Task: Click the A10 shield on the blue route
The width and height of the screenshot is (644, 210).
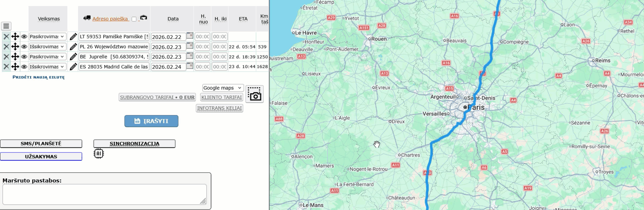Action: (427, 173)
